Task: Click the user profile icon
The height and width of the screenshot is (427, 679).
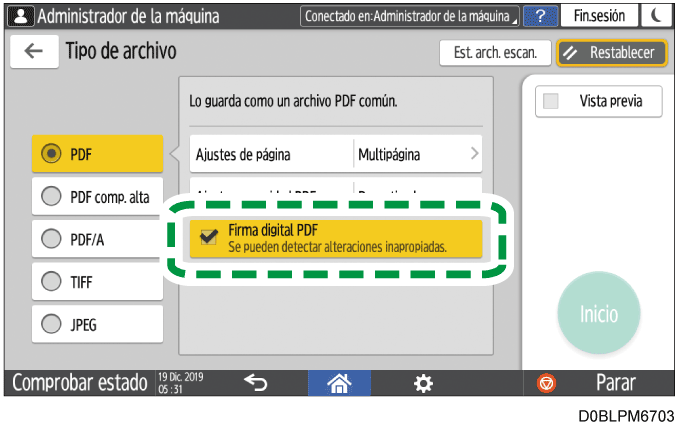Action: tap(20, 16)
